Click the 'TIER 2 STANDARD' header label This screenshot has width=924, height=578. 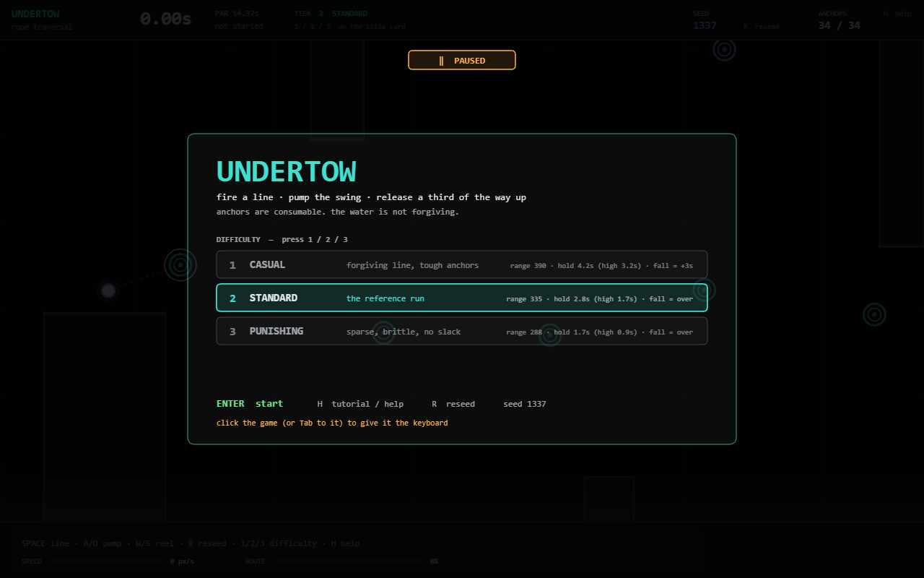click(x=331, y=14)
